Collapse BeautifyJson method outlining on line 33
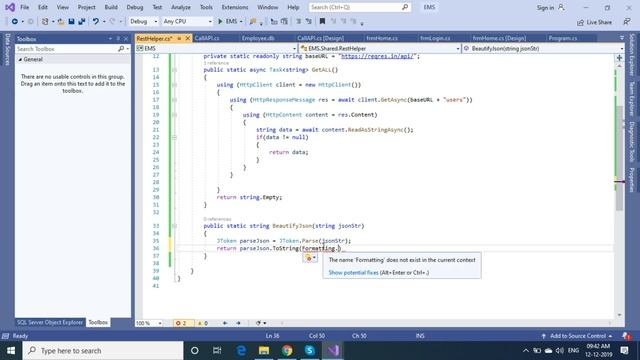Viewport: 640px width, 360px height. pyautogui.click(x=175, y=226)
